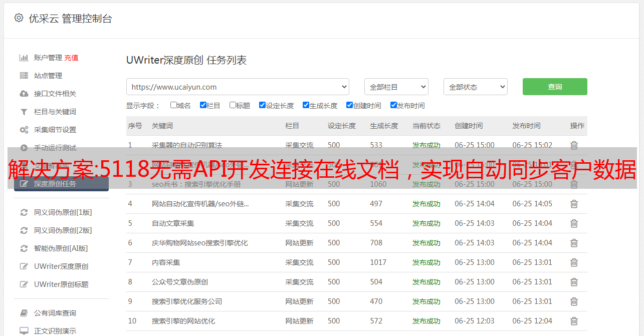
Task: Click the 采集细节设置 gears icon
Action: point(24,130)
